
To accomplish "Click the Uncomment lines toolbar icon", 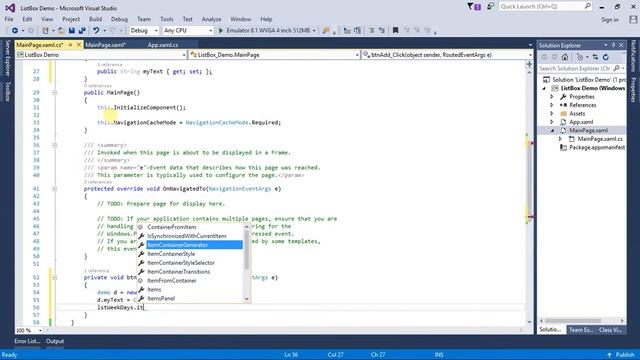I will point(382,31).
